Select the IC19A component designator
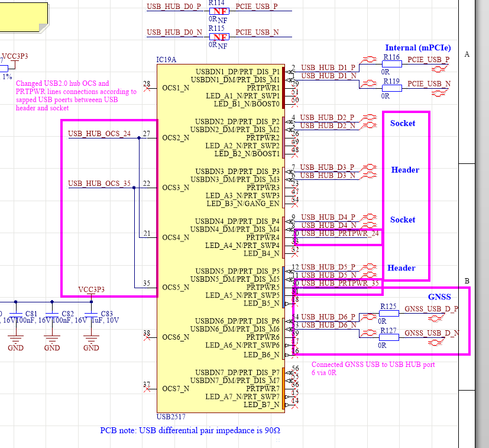489x448 pixels. click(x=166, y=60)
